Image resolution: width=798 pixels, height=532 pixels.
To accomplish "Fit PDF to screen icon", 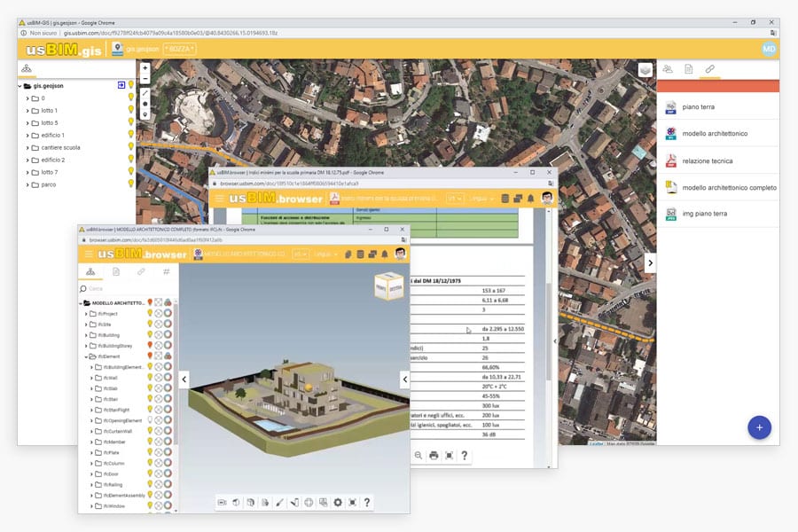I will click(x=450, y=456).
